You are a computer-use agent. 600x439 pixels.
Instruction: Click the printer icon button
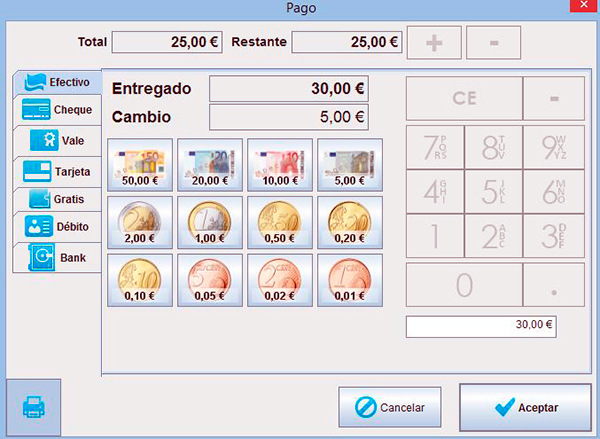pos(34,407)
